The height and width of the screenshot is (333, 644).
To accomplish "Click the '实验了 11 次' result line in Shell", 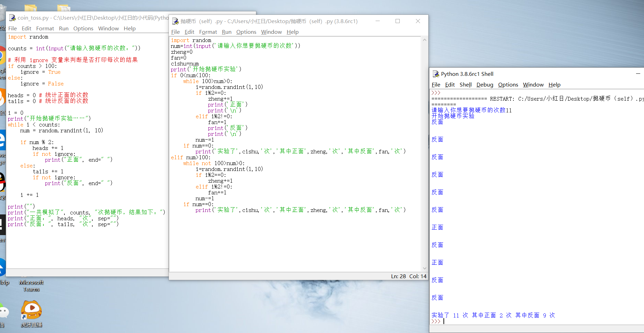I will pos(493,315).
